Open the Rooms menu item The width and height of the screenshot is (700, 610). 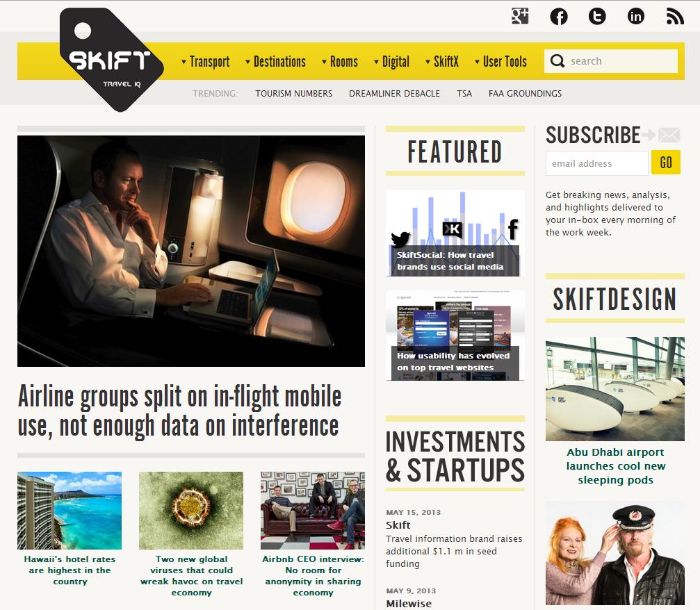pyautogui.click(x=340, y=62)
